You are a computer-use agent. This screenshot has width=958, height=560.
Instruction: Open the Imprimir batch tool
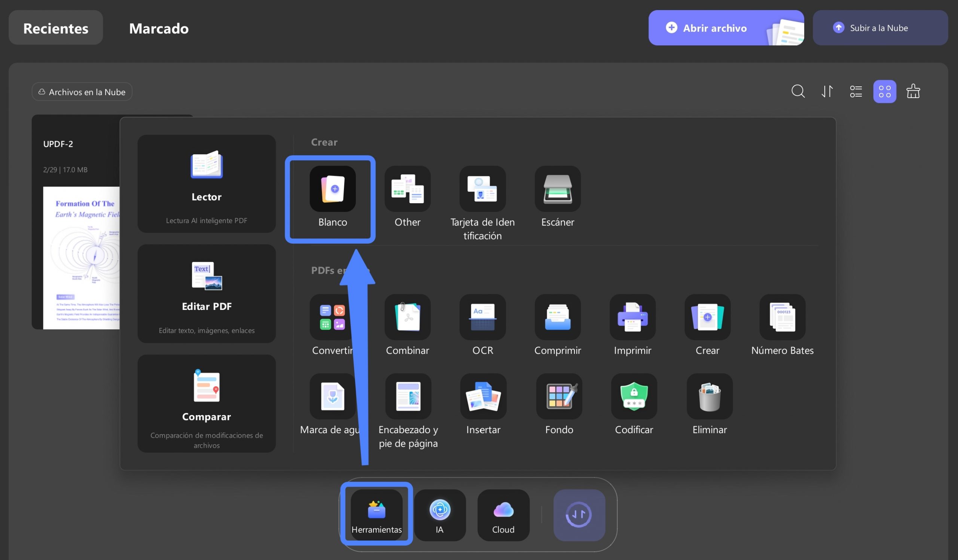632,317
